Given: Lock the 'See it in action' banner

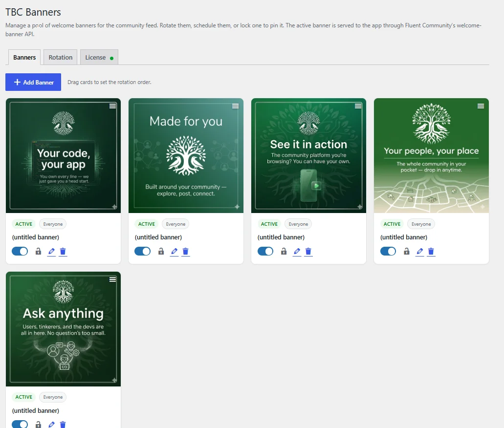Looking at the screenshot, I should (x=284, y=251).
